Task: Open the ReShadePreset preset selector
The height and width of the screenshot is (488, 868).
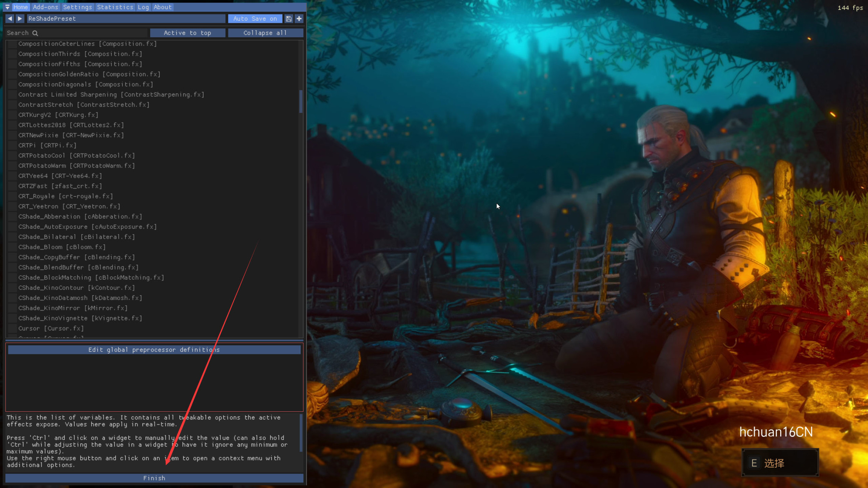Action: pyautogui.click(x=126, y=18)
